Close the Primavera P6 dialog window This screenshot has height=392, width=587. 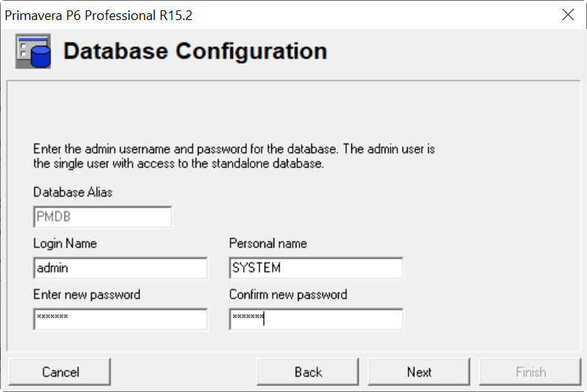568,15
